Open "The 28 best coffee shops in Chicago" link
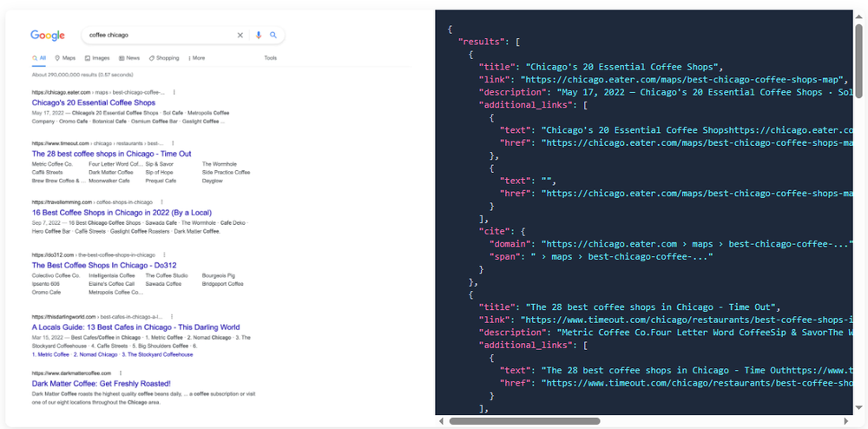The width and height of the screenshot is (868, 429). click(111, 154)
